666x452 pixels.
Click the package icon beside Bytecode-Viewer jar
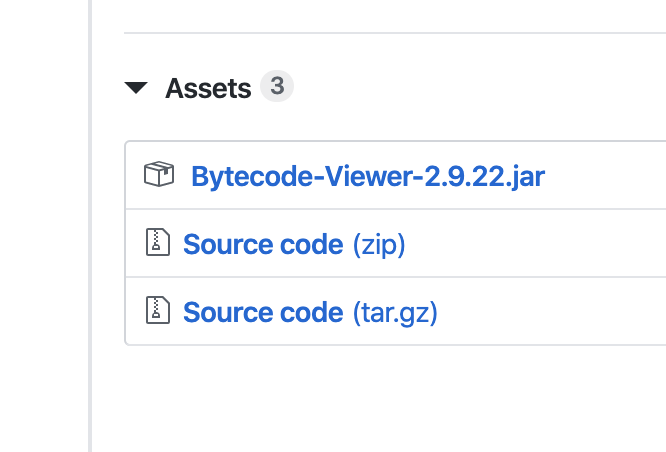click(159, 174)
